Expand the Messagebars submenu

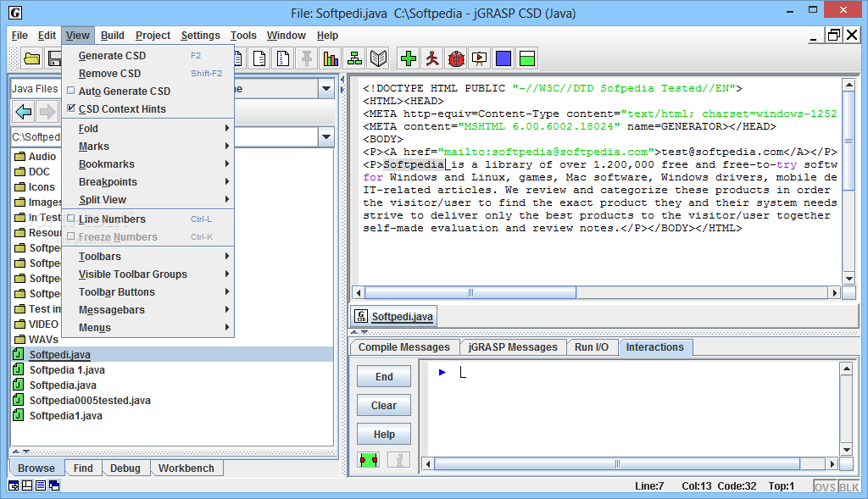[x=148, y=309]
